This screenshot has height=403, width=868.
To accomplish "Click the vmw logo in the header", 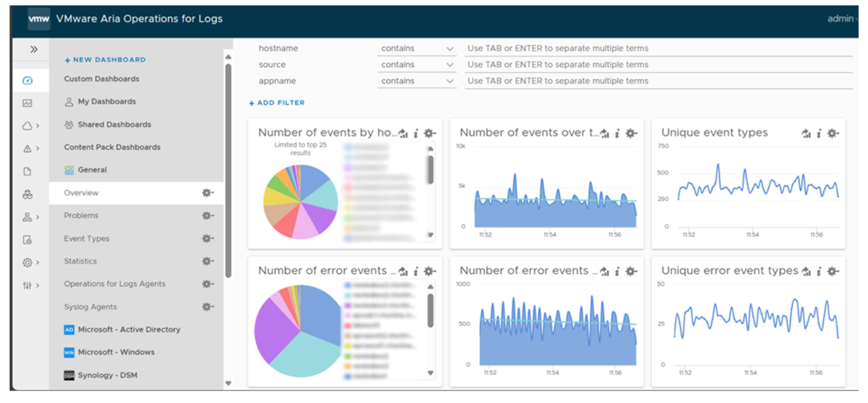I will [x=39, y=19].
